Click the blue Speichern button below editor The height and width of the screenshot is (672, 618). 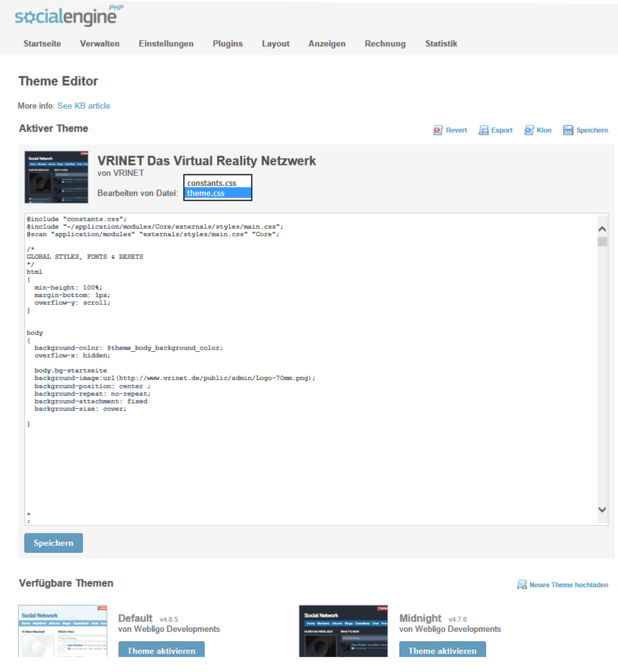click(53, 543)
